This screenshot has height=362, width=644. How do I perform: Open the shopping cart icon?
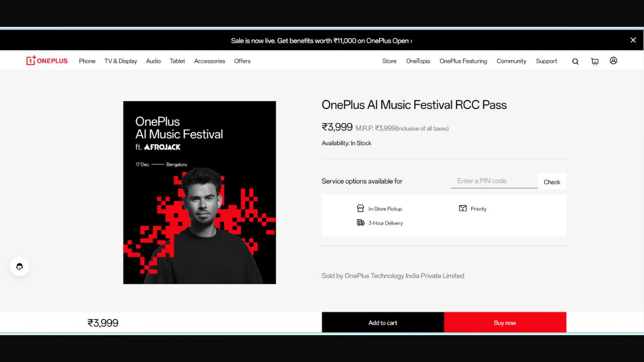coord(595,61)
